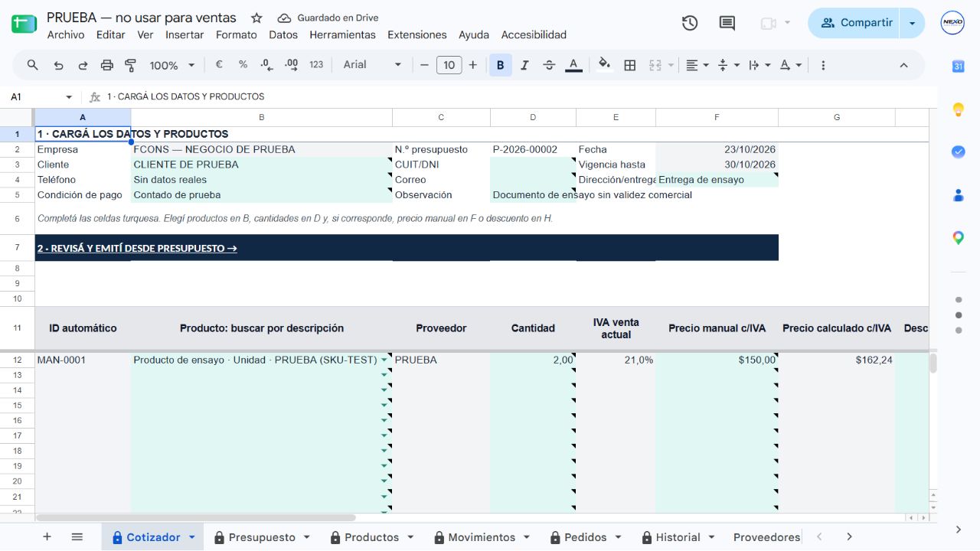
Task: Open Google Maps side panel
Action: click(x=958, y=238)
